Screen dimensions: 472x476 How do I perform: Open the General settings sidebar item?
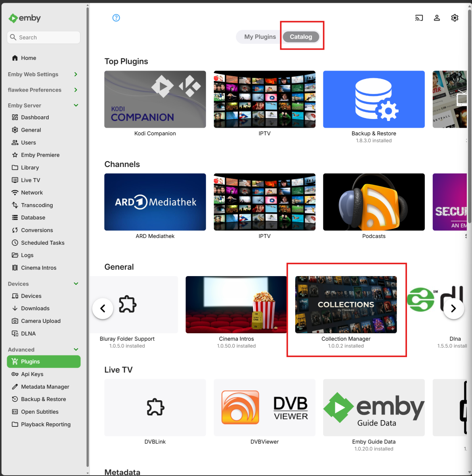point(44,130)
